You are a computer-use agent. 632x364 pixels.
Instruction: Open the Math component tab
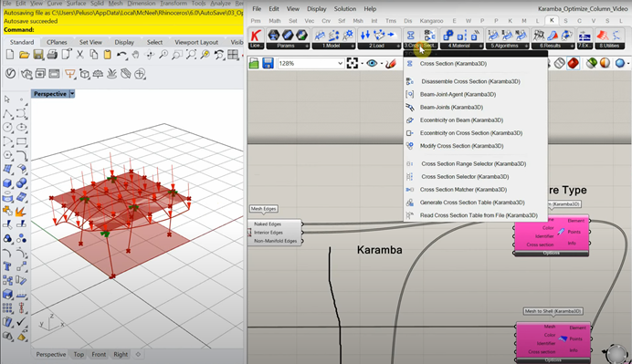point(275,21)
